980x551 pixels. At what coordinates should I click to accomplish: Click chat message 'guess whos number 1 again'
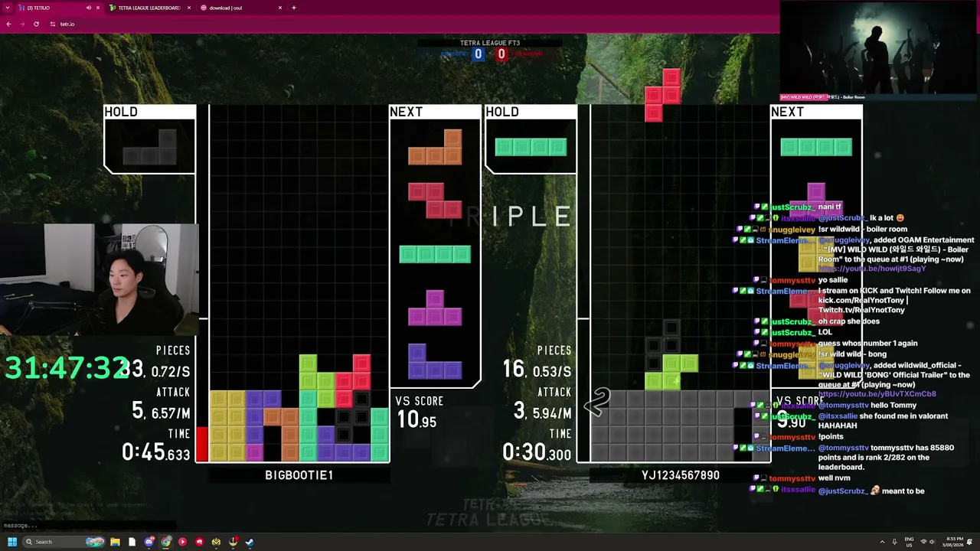867,343
